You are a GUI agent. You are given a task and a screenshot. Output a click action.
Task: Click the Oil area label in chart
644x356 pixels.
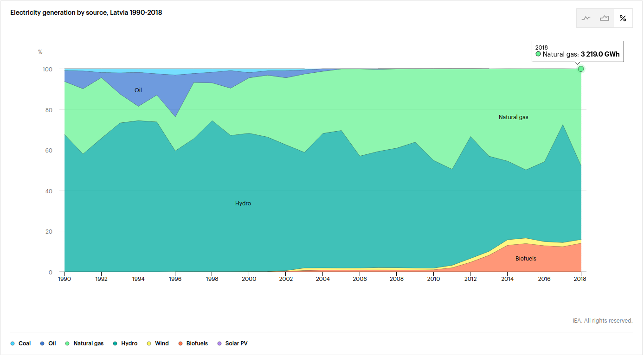coord(138,90)
